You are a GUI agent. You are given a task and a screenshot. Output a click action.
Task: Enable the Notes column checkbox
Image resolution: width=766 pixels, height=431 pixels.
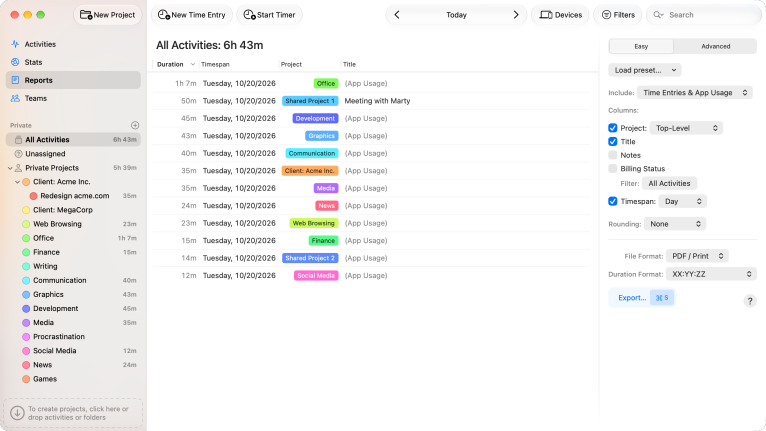613,155
